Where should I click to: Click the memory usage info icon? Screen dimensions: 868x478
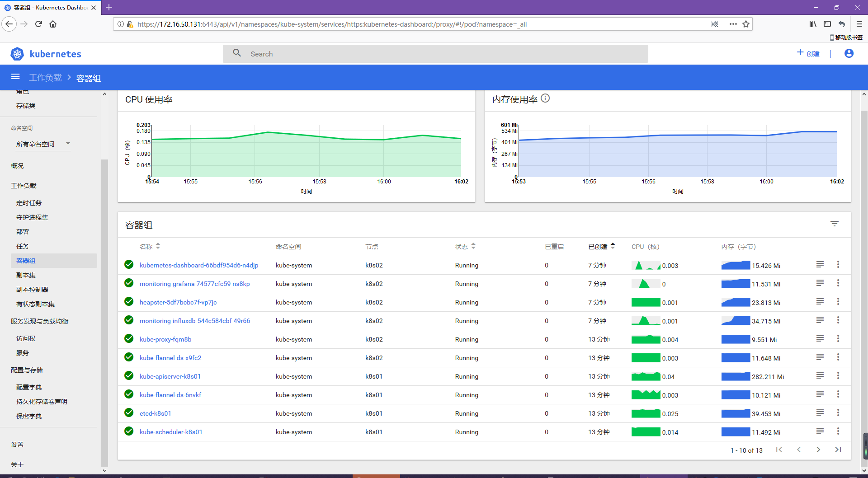click(545, 98)
